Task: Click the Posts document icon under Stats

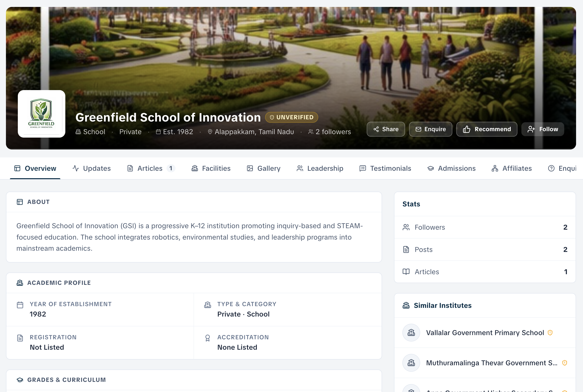Action: pos(406,249)
